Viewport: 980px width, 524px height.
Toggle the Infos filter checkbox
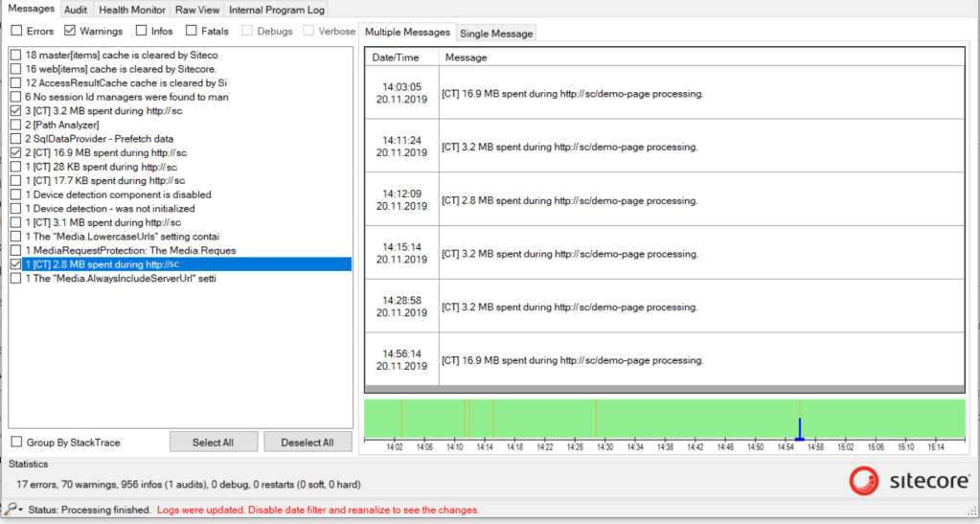click(142, 32)
